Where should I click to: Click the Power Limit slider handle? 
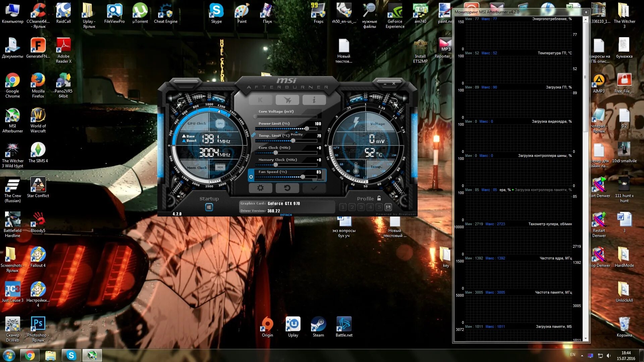click(307, 128)
